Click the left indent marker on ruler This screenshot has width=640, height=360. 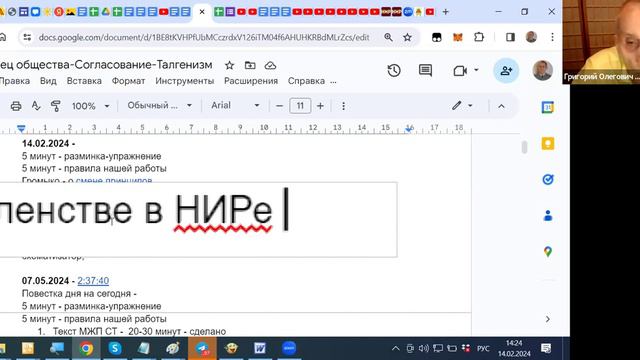pos(21,129)
